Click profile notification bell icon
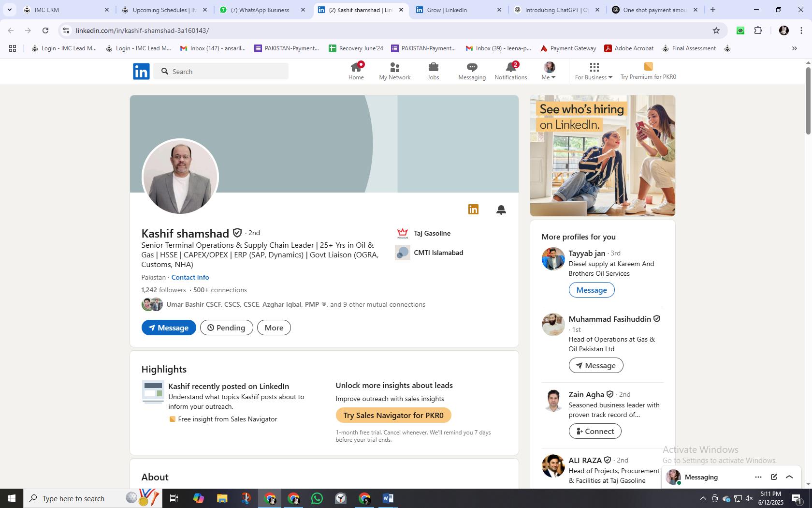 click(x=501, y=209)
